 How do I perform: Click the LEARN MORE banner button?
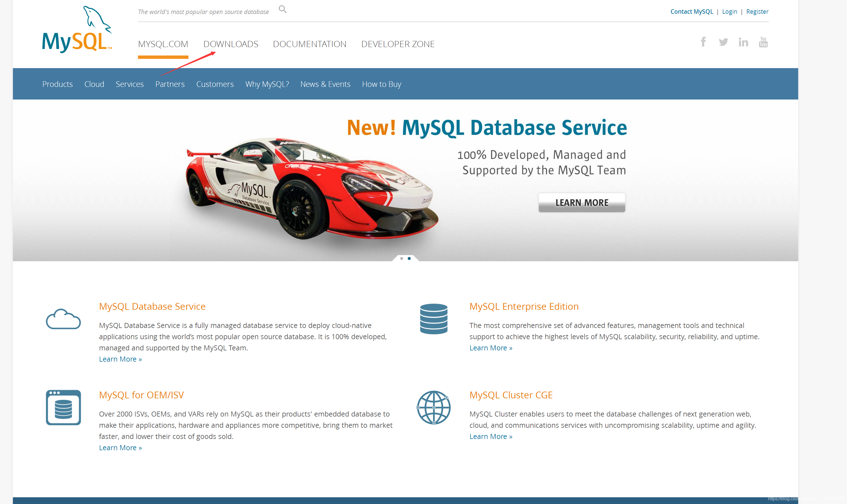tap(582, 202)
